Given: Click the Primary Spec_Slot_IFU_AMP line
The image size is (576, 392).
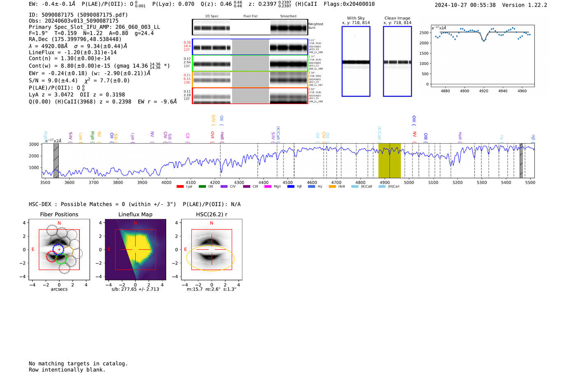Looking at the screenshot, I should [x=94, y=27].
